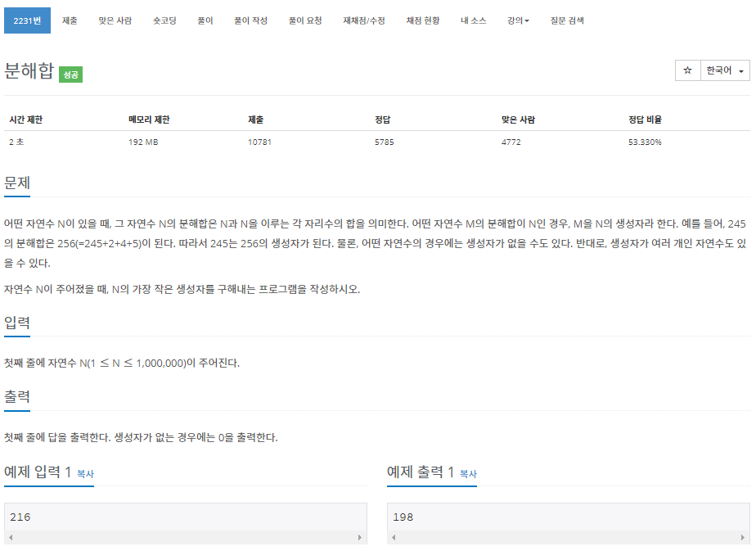Expand the 강의 dropdown menu
The image size is (756, 551).
coord(516,21)
